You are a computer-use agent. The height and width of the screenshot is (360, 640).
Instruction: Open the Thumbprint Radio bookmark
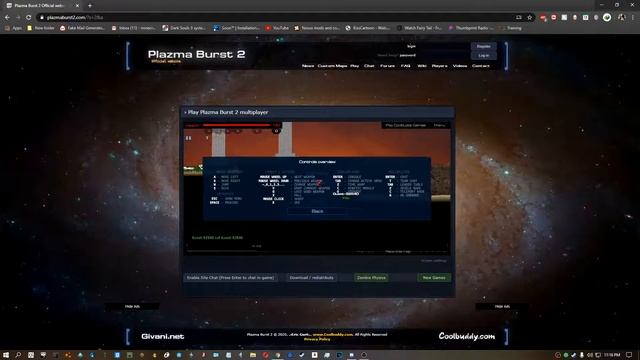[471, 28]
